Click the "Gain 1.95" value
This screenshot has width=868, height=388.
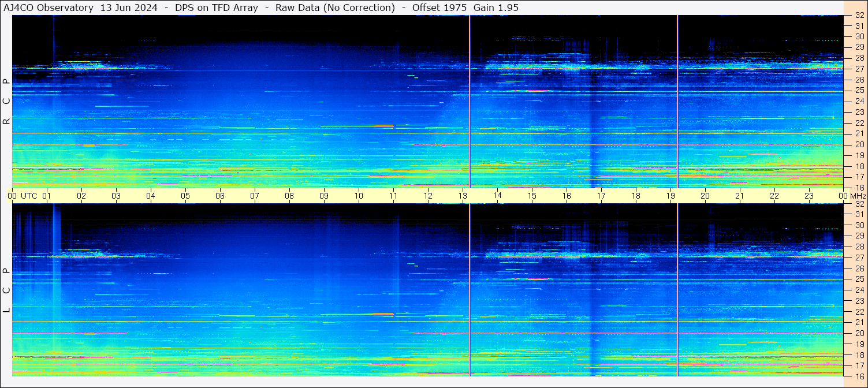(496, 8)
